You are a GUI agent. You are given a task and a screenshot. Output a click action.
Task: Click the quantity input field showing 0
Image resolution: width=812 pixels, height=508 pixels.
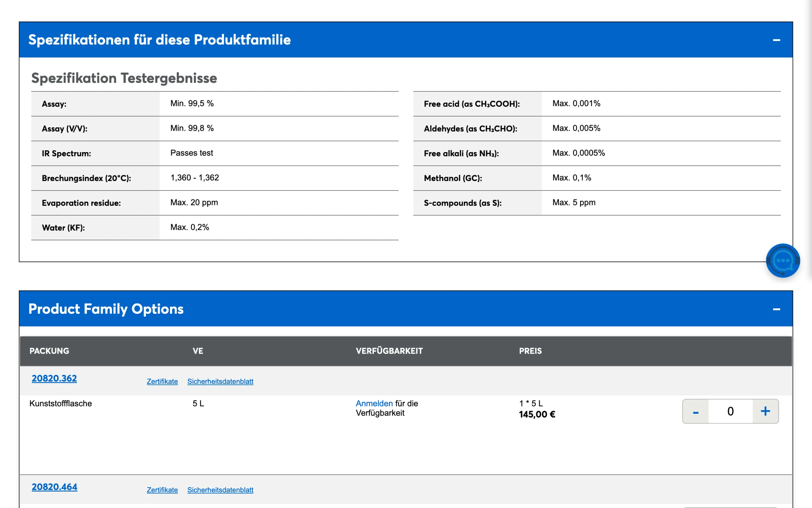click(730, 411)
